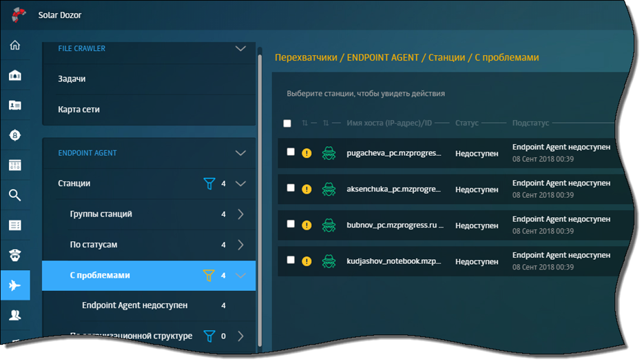Open the search magnifier icon in sidebar
The height and width of the screenshot is (364, 644).
click(14, 195)
